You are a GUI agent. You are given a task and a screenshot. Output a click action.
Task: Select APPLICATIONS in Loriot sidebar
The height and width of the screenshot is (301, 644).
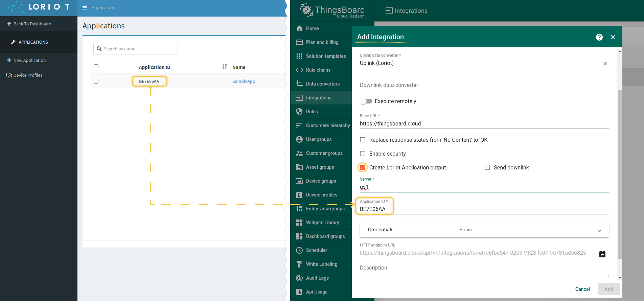point(39,42)
